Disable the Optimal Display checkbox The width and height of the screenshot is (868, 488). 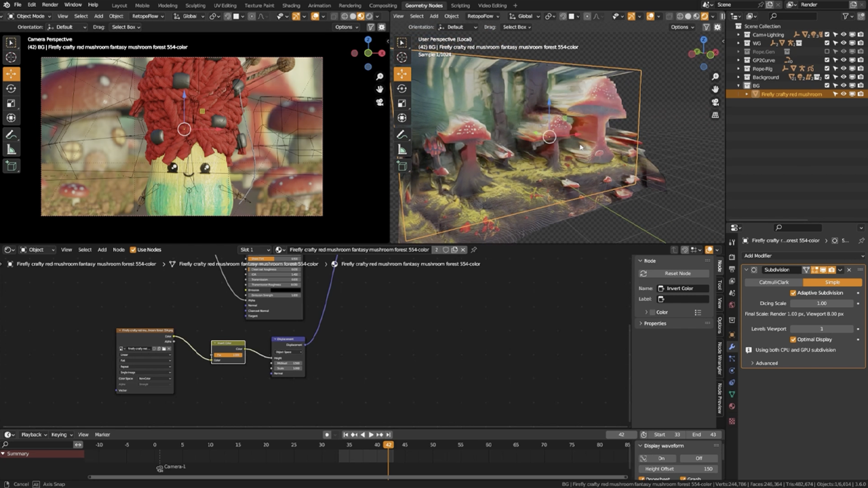793,339
